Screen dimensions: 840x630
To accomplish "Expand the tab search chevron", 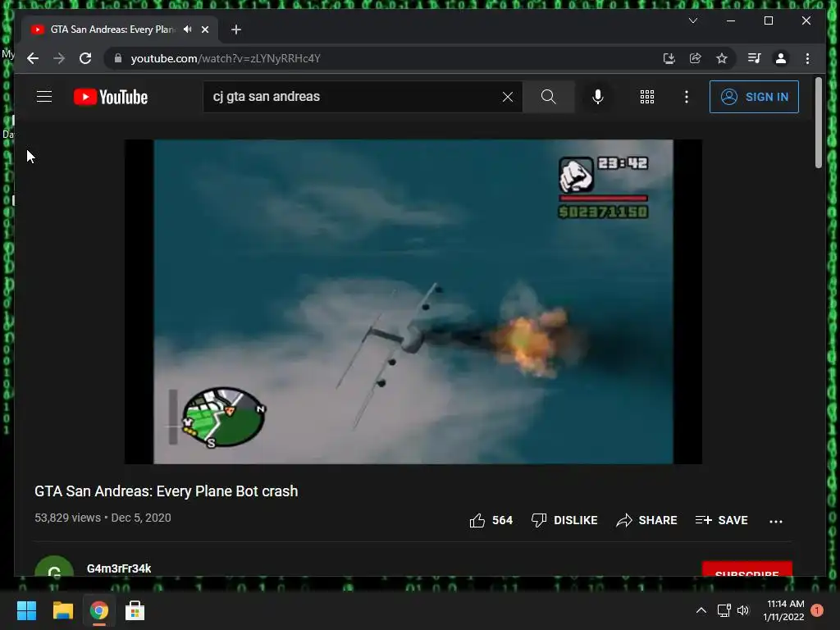I will pos(692,21).
